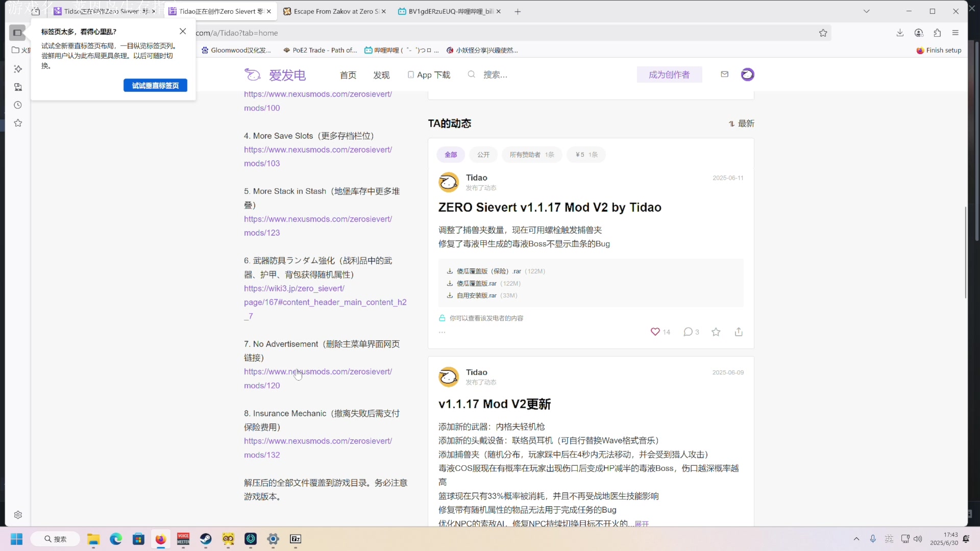This screenshot has height=551, width=980.
Task: Open sidebar settings gear icon
Action: click(x=18, y=515)
